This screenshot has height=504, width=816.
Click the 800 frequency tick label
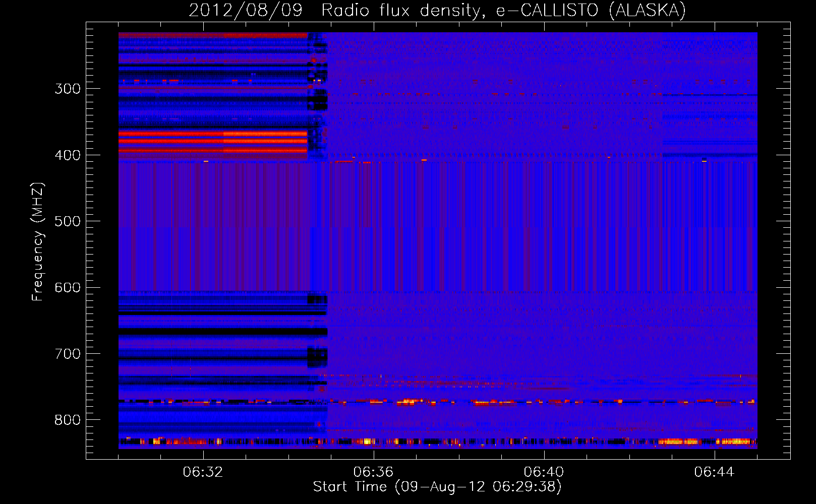click(68, 420)
